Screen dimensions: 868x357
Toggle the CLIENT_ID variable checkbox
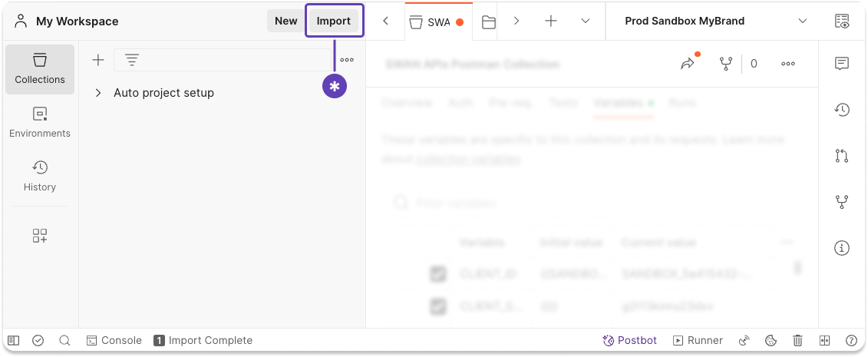[x=438, y=274]
